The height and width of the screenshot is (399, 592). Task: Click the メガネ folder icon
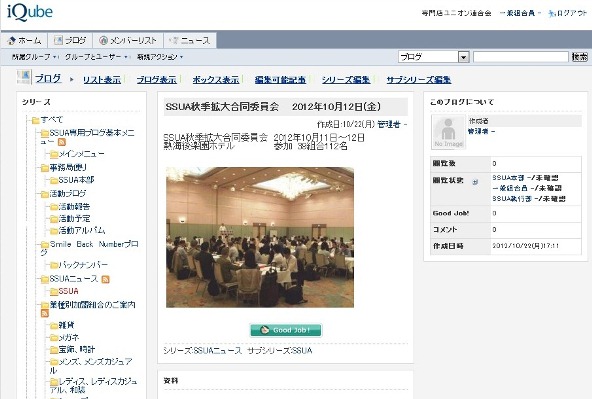pos(54,337)
